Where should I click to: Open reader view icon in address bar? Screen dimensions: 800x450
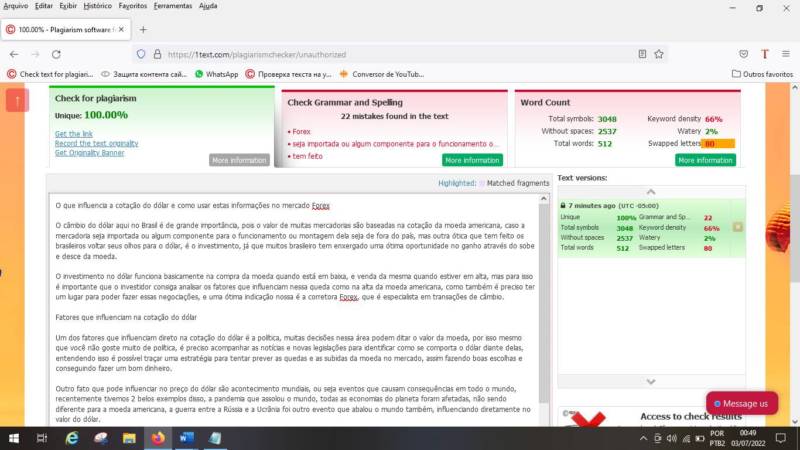click(642, 54)
